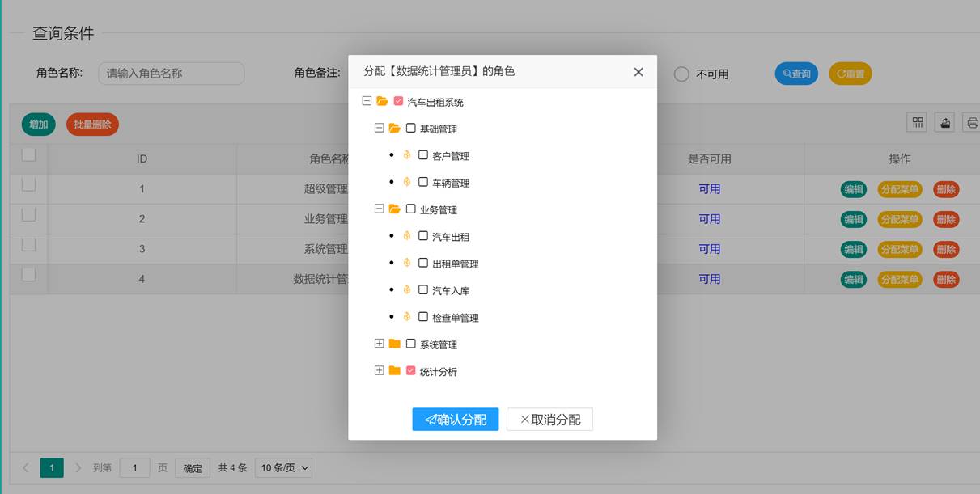
Task: Click 编辑 in row ID 1
Action: (854, 190)
